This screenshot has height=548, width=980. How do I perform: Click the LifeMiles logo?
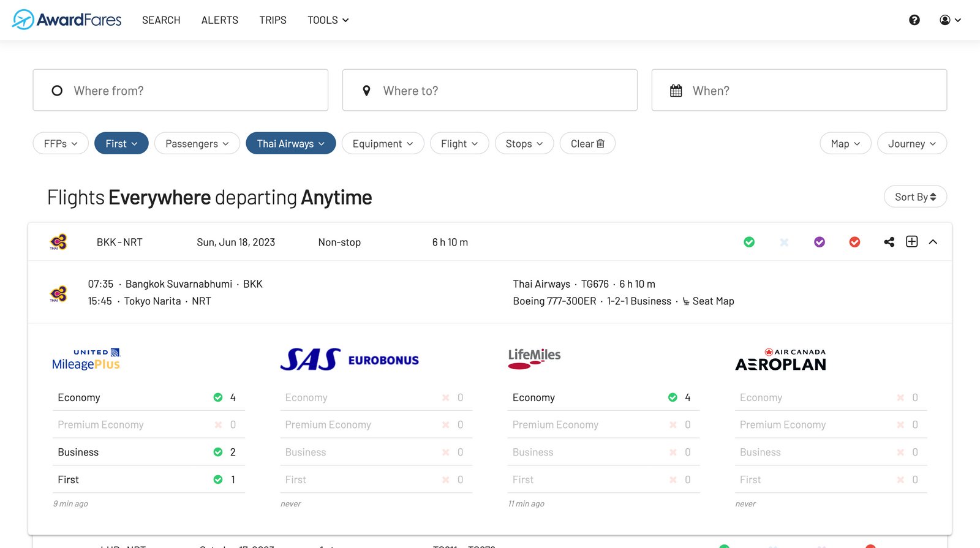click(x=534, y=359)
